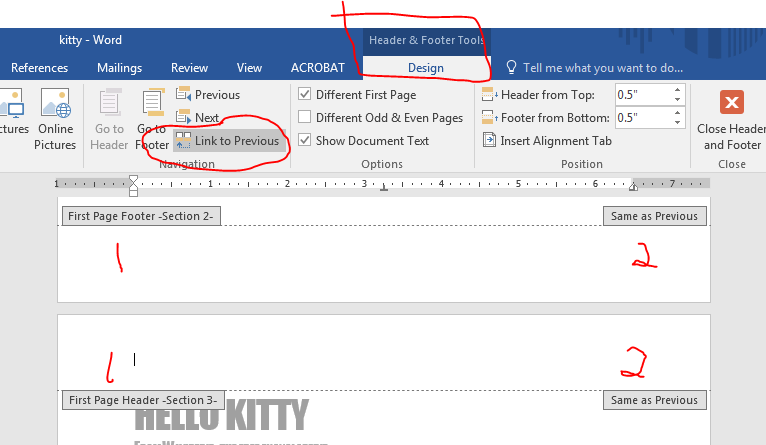Viewport: 766px width, 445px height.
Task: Open the Mailings ribbon tab
Action: 119,68
